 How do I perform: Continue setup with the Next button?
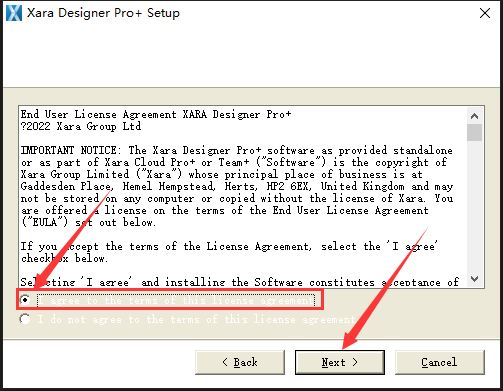click(x=340, y=362)
